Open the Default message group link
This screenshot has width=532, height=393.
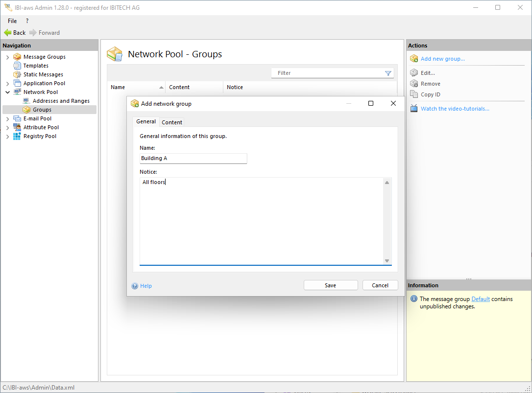pos(480,299)
